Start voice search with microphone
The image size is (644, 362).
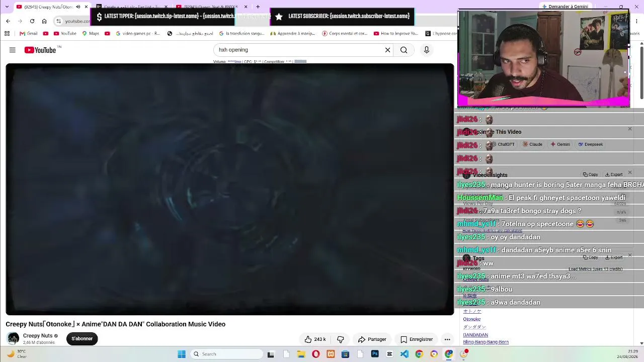427,50
